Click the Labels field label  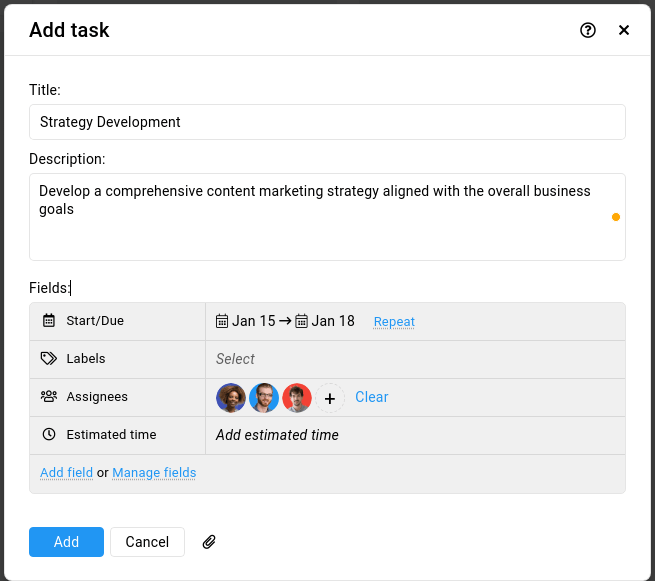coord(86,358)
